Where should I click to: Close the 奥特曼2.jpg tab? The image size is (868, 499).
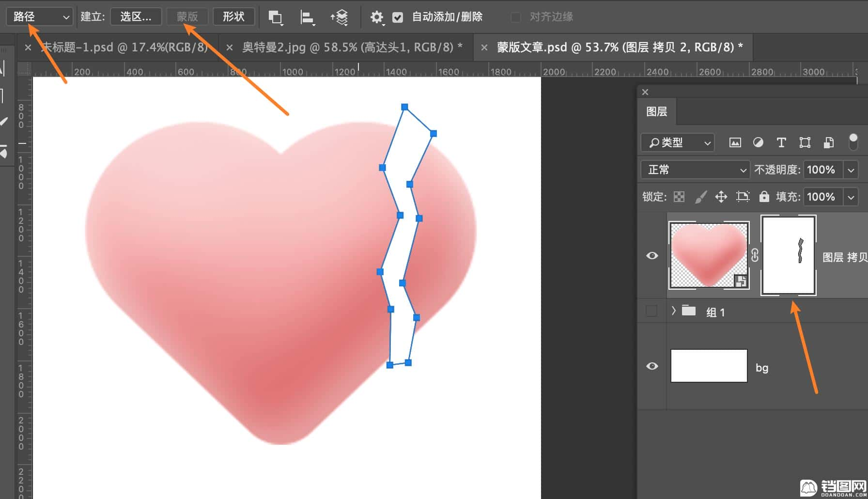click(x=230, y=47)
